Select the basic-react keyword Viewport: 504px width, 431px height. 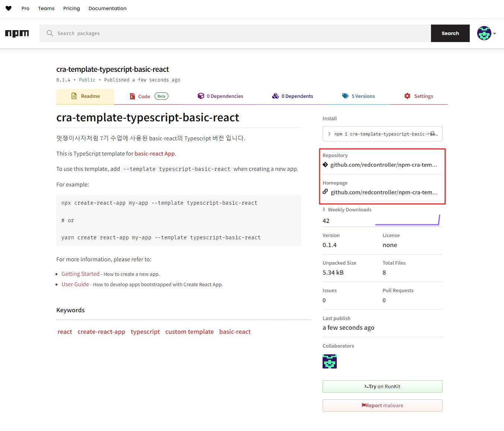(x=235, y=332)
